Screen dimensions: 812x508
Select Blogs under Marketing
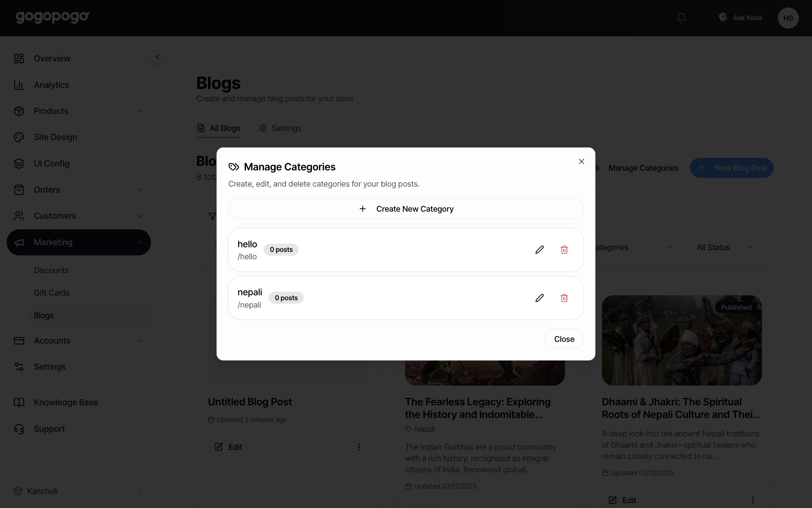point(89,315)
